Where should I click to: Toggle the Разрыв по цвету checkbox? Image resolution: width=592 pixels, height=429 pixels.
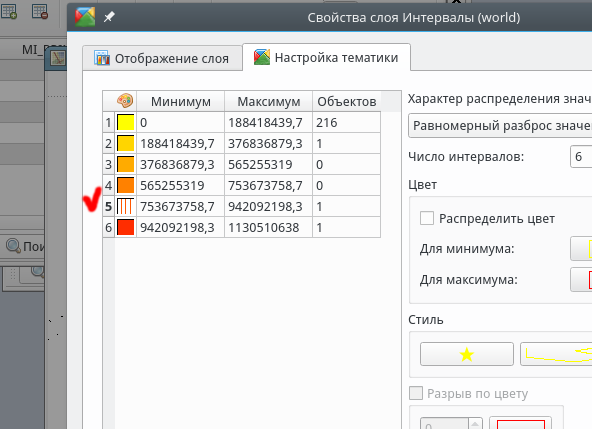[x=416, y=393]
